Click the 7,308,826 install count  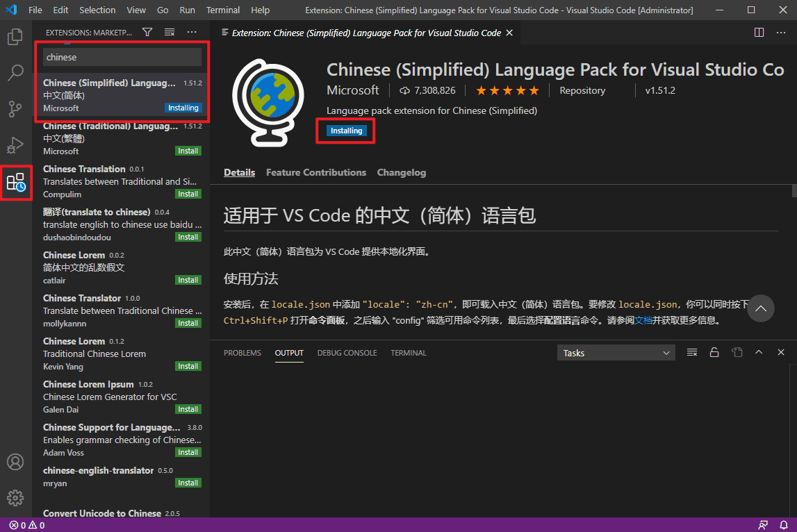427,90
